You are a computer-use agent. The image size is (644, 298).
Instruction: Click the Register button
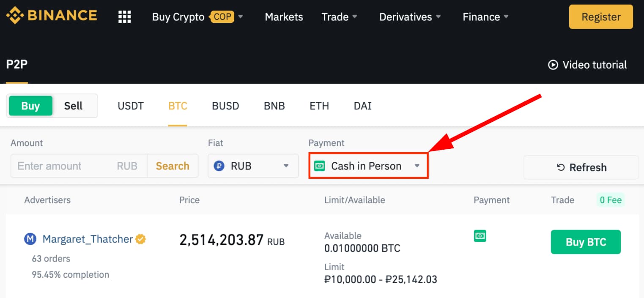pyautogui.click(x=600, y=17)
